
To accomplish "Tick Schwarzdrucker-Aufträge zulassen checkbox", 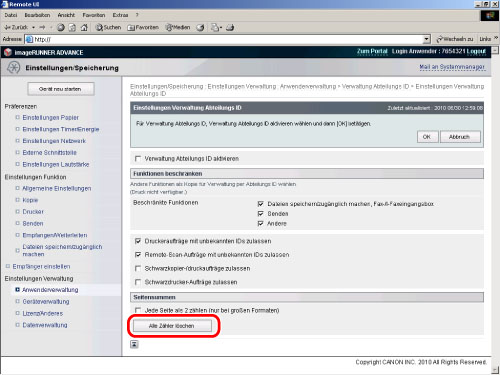I will pos(138,282).
